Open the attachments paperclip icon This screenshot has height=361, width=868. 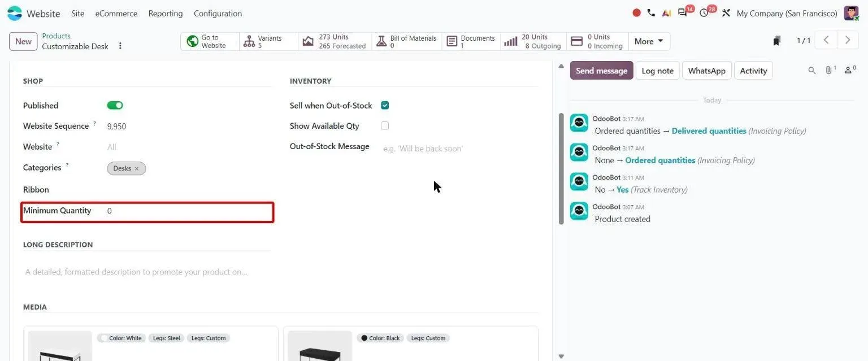click(x=830, y=70)
